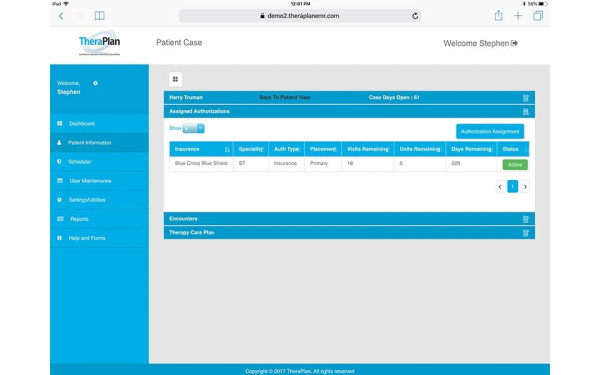Click the Authorization Assignment button

click(x=490, y=132)
